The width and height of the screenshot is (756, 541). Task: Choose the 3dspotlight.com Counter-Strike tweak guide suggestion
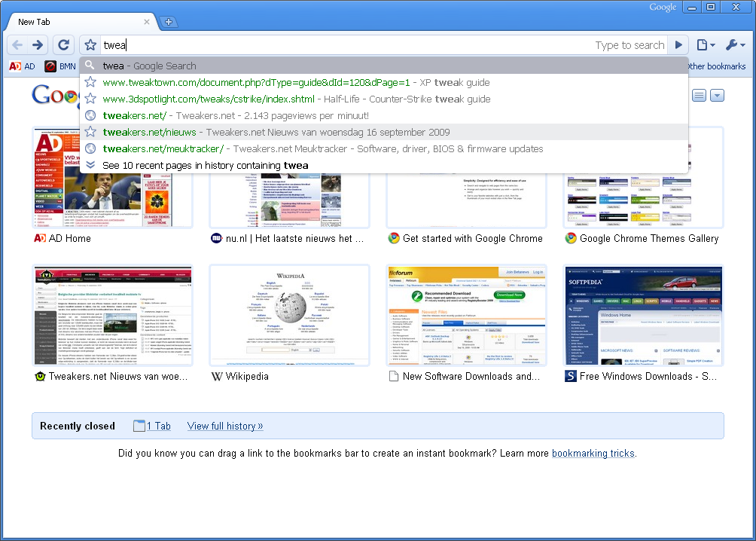pyautogui.click(x=384, y=99)
